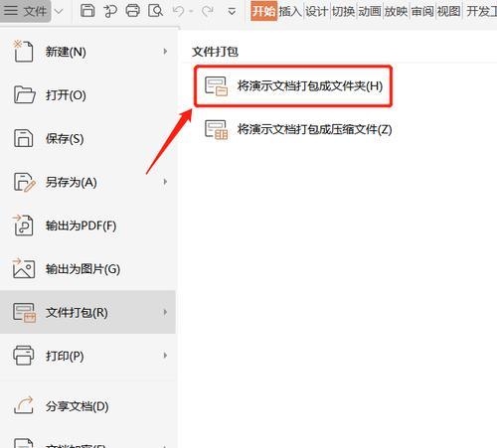The width and height of the screenshot is (497, 448).
Task: Click the print preview icon in toolbar
Action: click(155, 11)
